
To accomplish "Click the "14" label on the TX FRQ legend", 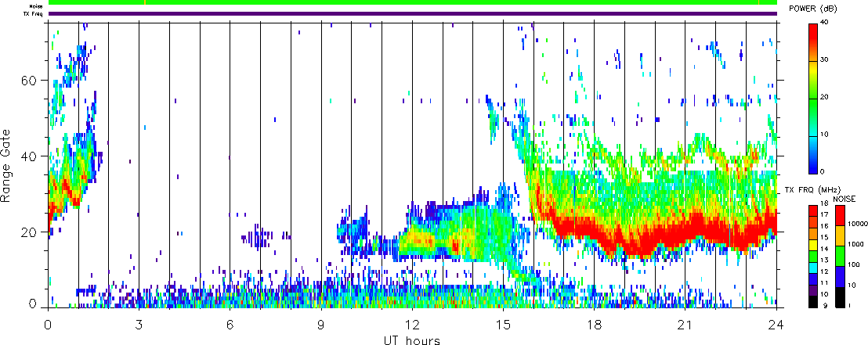I will 824,249.
